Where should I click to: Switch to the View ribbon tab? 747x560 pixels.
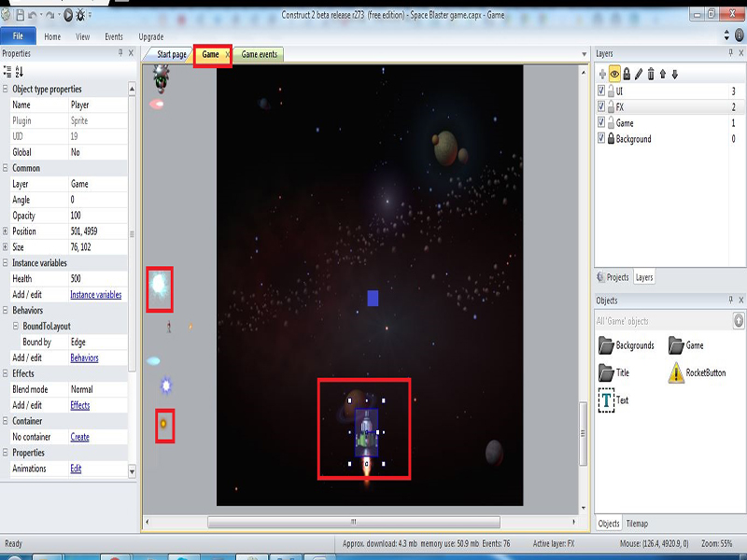[82, 36]
